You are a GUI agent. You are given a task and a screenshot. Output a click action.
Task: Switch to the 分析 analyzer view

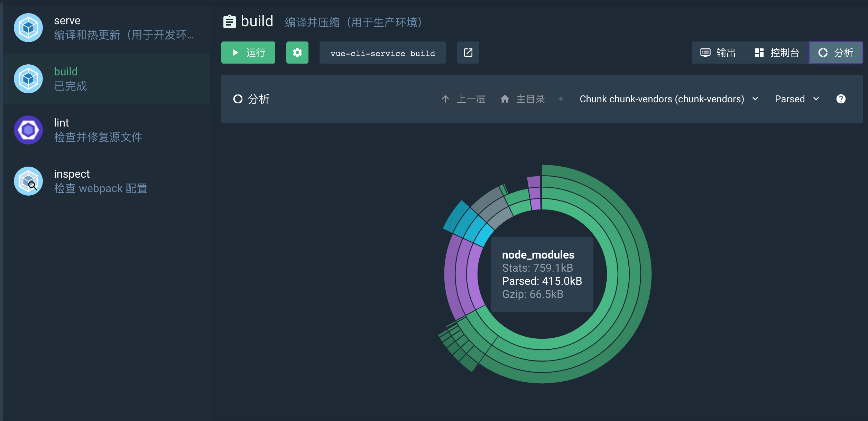(835, 53)
